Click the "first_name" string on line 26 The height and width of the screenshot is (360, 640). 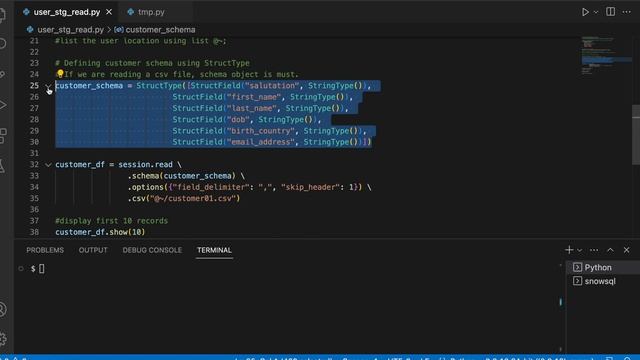click(254, 97)
